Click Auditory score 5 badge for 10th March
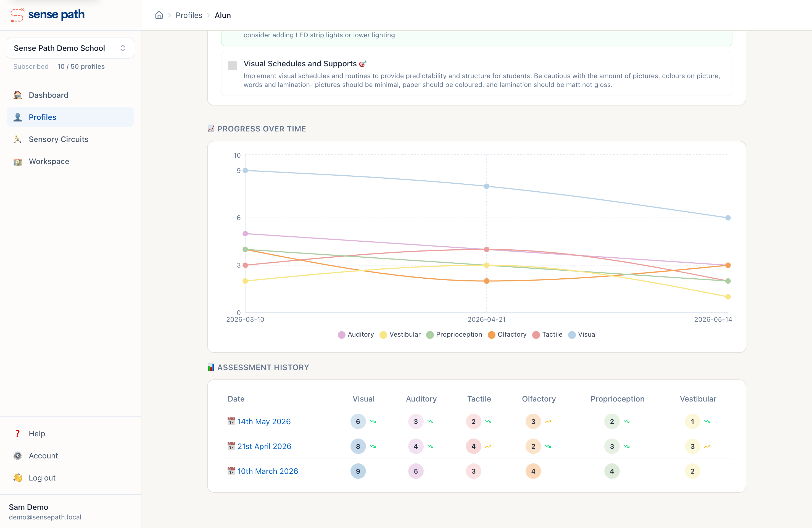Viewport: 812px width, 528px height. [x=416, y=471]
